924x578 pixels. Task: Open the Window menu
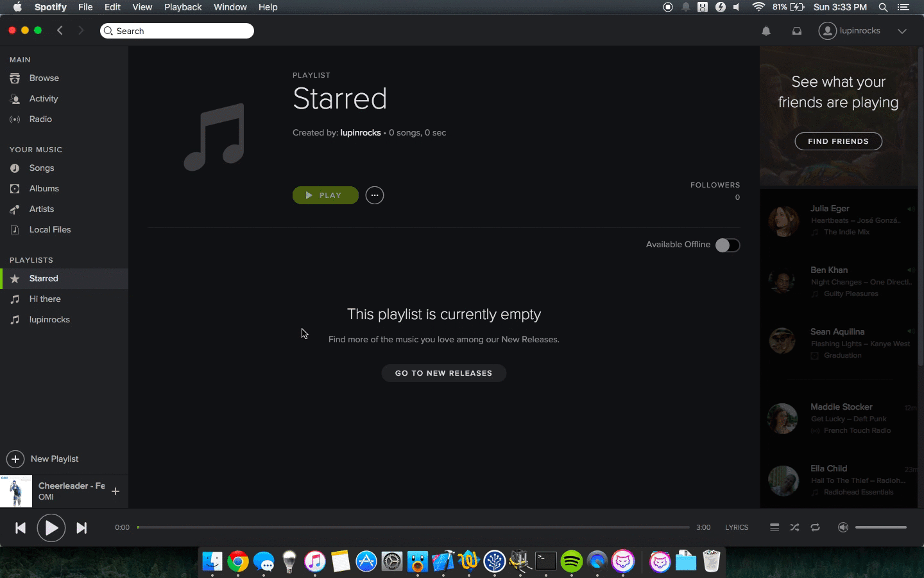click(x=230, y=7)
